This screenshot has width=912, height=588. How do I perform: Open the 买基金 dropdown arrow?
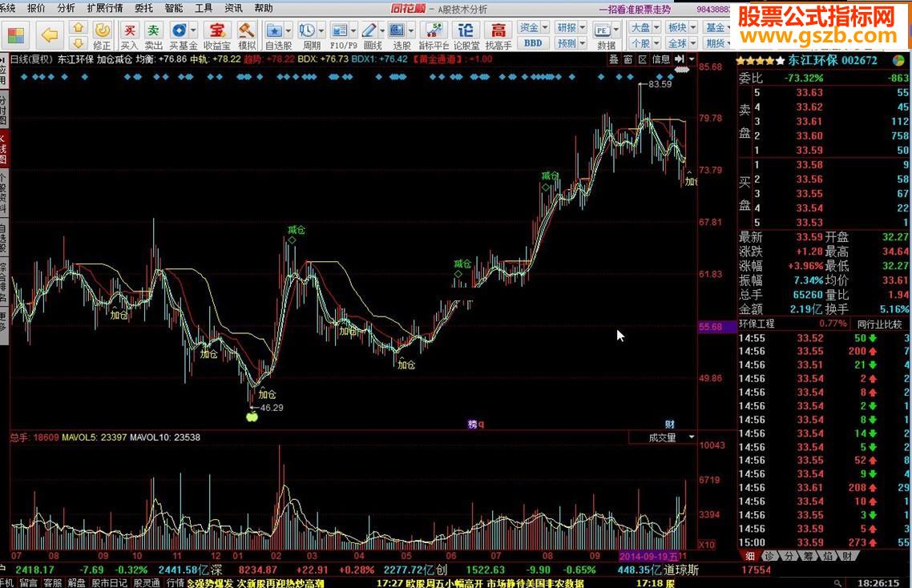tap(193, 30)
